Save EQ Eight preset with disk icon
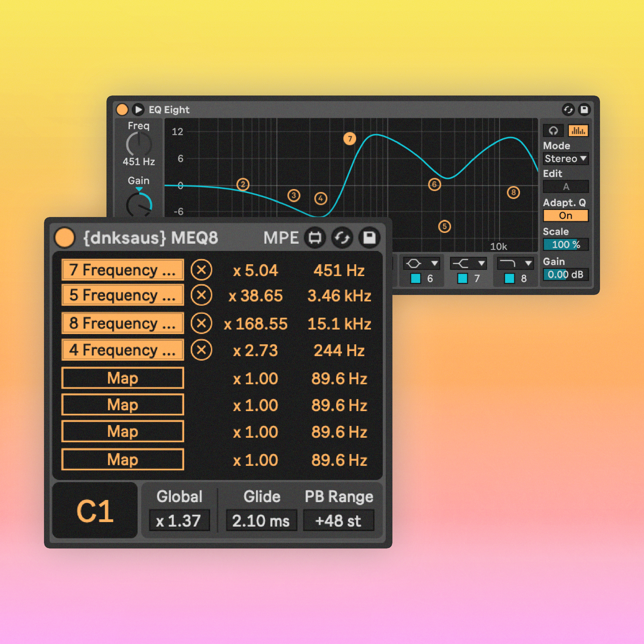This screenshot has height=644, width=644. click(x=584, y=109)
